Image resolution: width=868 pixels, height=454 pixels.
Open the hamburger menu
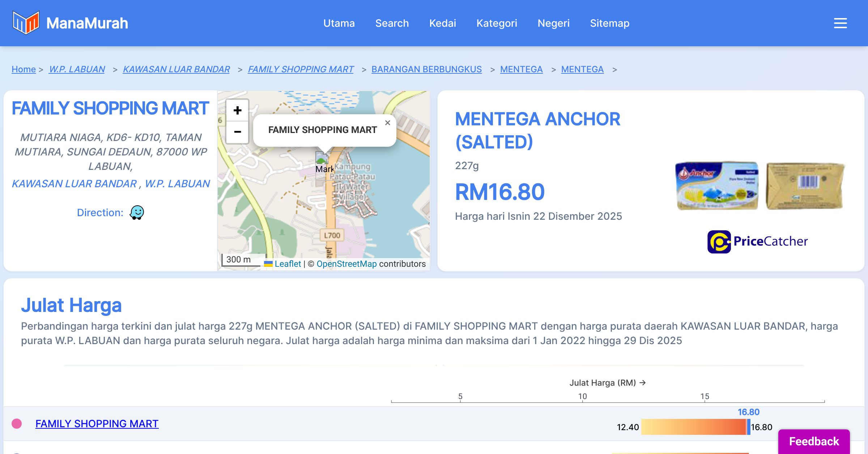pos(840,23)
